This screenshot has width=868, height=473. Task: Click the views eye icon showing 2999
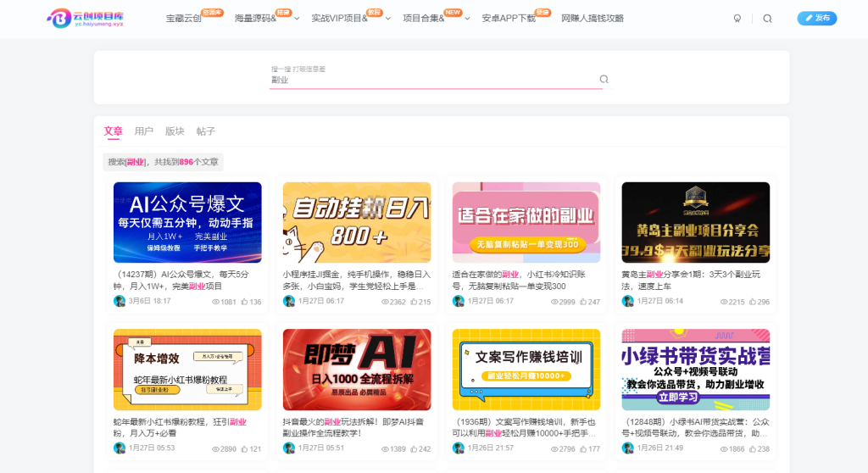pyautogui.click(x=554, y=302)
